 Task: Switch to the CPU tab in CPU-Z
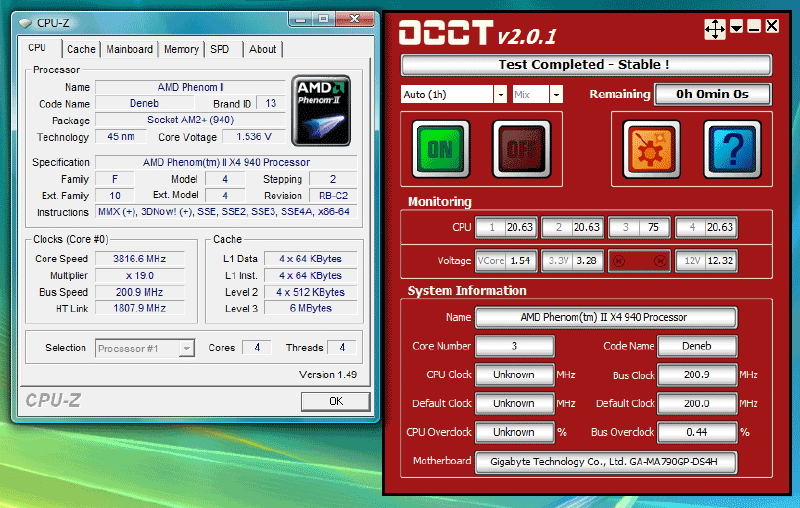37,48
